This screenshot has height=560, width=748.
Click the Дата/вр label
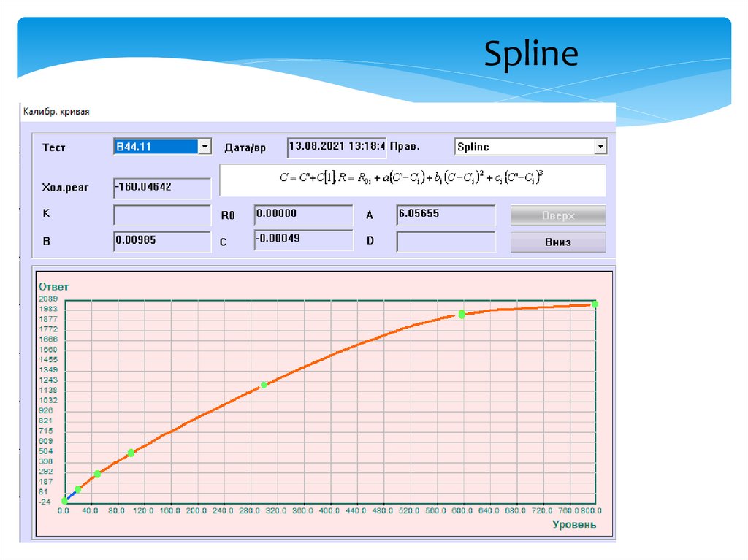[245, 148]
